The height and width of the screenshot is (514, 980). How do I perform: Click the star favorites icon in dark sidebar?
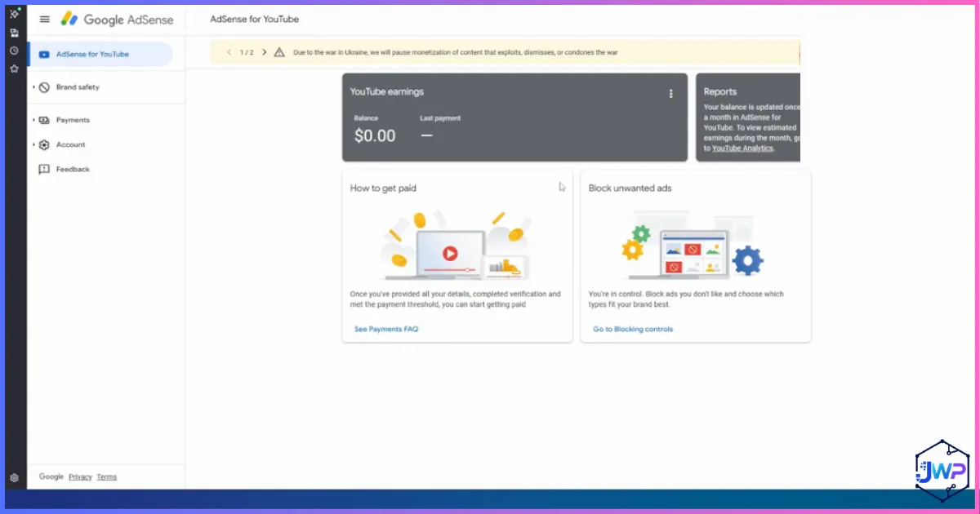[14, 69]
